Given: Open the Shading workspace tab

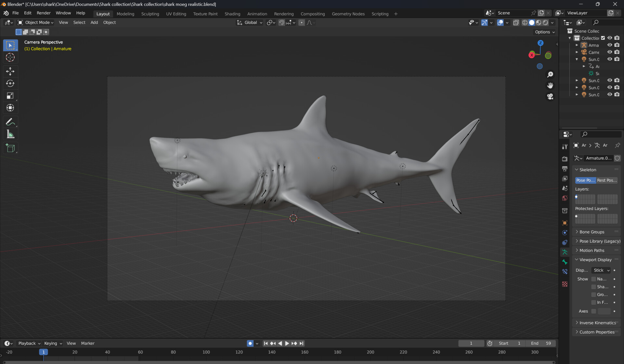Looking at the screenshot, I should [x=232, y=14].
